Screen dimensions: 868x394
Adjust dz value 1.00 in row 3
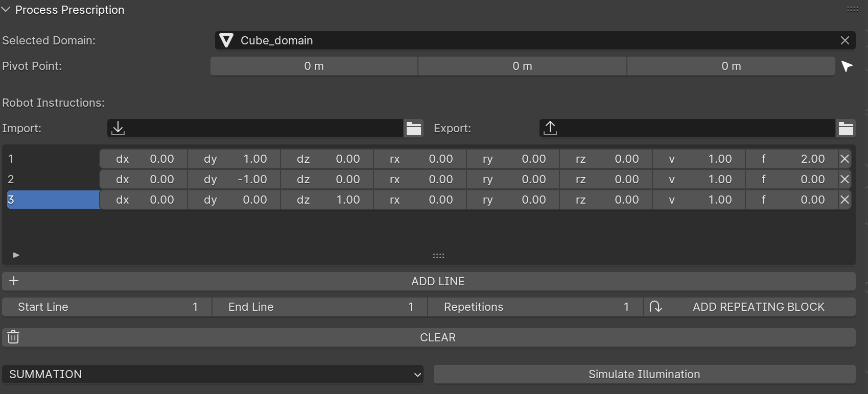[327, 200]
